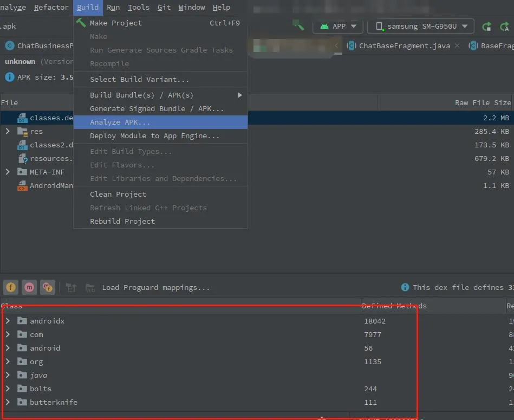Switch to ChatBaseFragment.java editor tab
This screenshot has width=514, height=420.
[404, 46]
